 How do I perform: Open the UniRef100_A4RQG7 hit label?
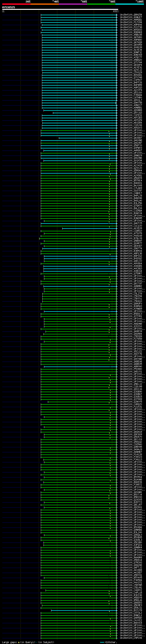[x=131, y=151]
